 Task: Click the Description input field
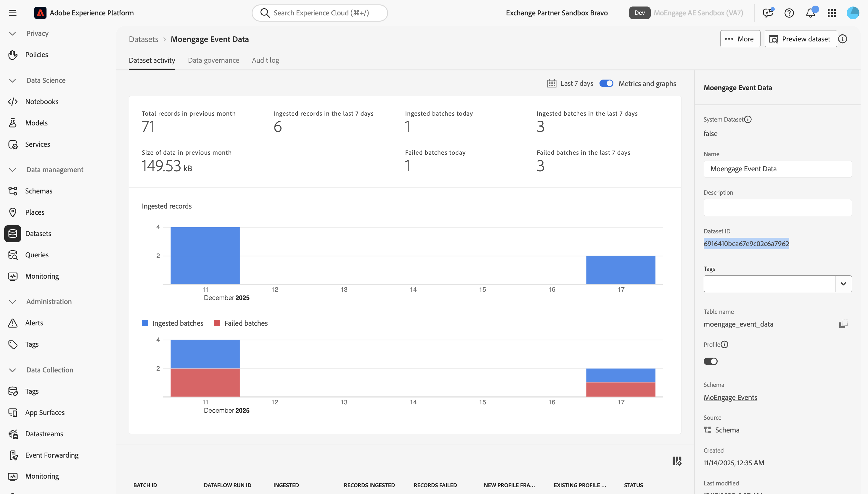pos(777,208)
